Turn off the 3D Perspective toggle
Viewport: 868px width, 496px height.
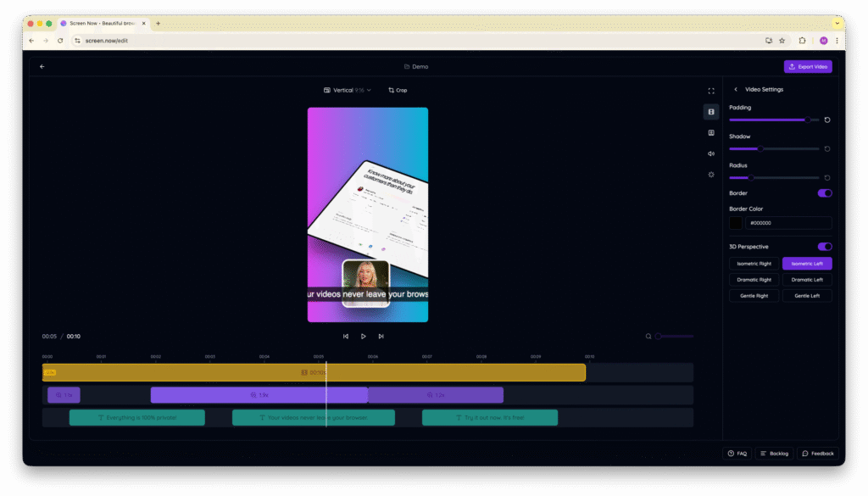[824, 247]
